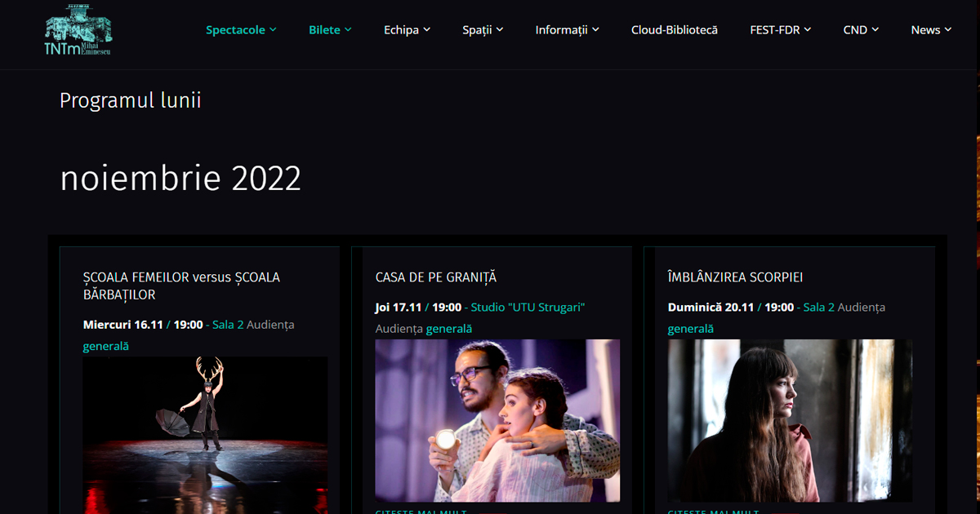Viewport: 980px width, 514px height.
Task: Expand the Echipa menu
Action: click(x=407, y=30)
